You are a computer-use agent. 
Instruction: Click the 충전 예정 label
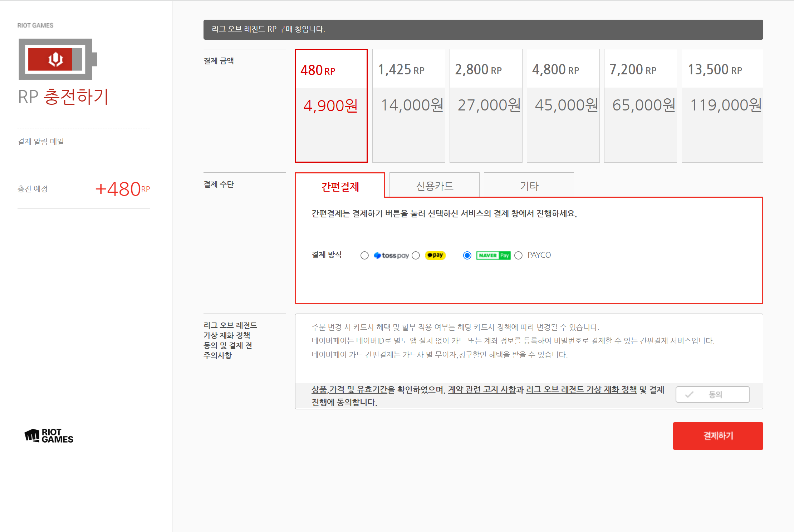pyautogui.click(x=33, y=189)
